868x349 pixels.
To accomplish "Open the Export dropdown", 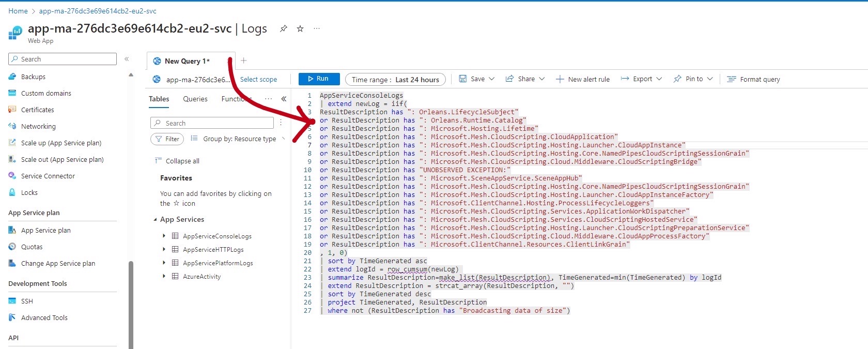I will point(641,79).
